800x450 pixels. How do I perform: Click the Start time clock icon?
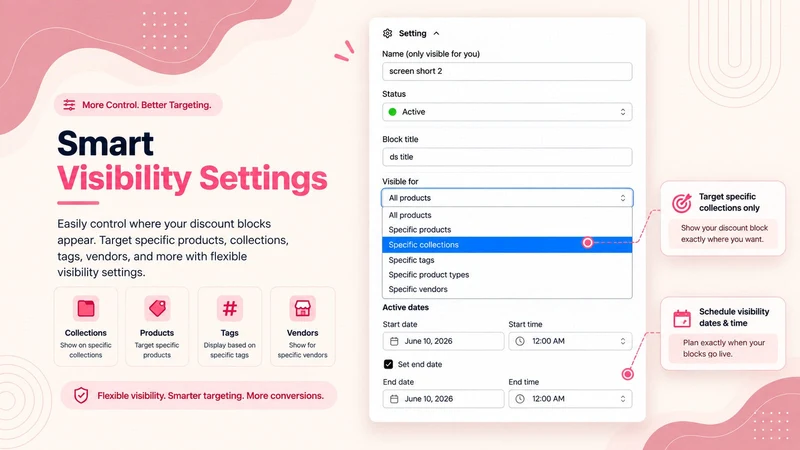pyautogui.click(x=520, y=341)
